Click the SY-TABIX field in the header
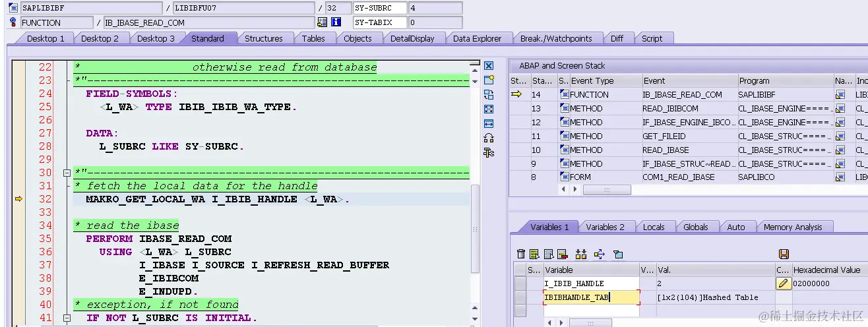This screenshot has width=868, height=327. tap(379, 22)
